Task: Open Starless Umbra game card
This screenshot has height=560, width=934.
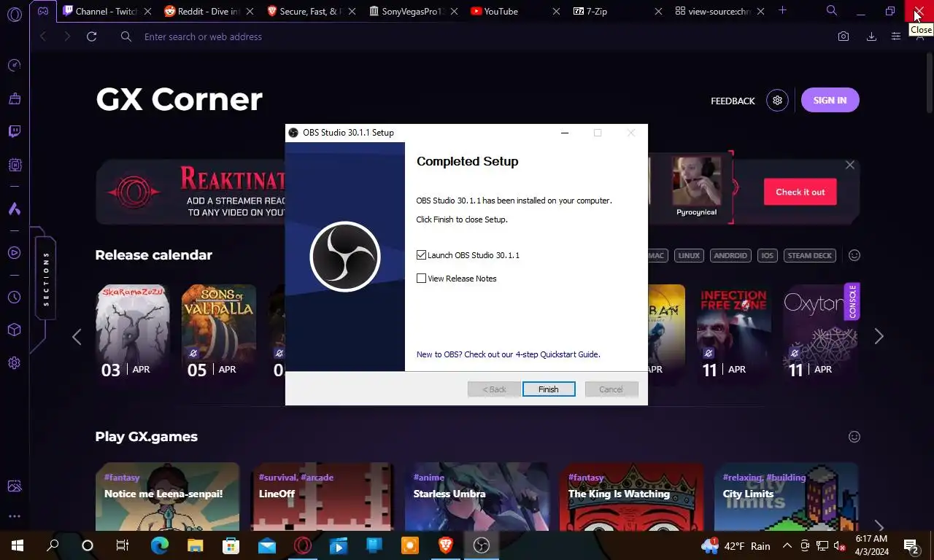Action: click(476, 497)
